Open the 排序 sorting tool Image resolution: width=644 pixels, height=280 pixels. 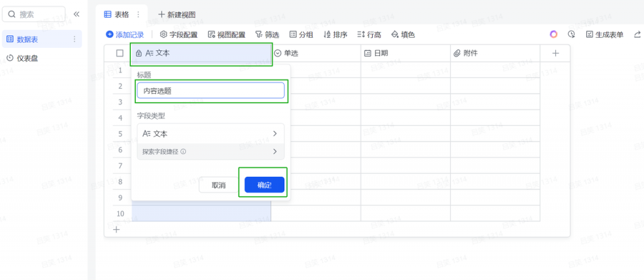336,35
